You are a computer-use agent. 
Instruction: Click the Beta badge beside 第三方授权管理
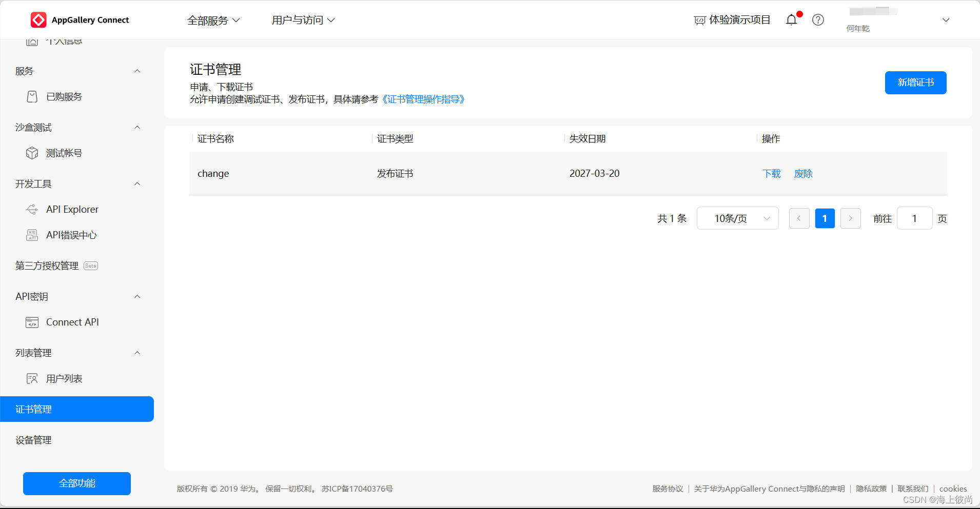coord(91,266)
